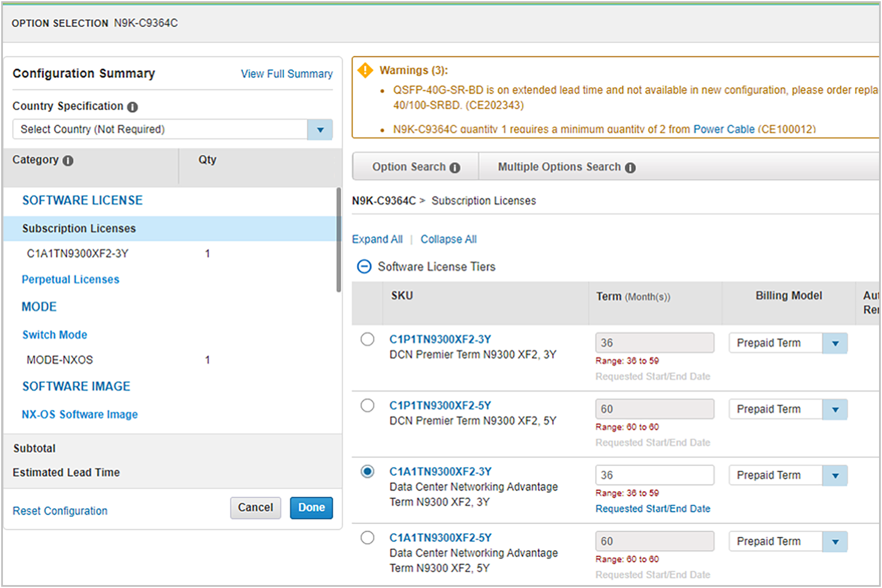Click the Category info icon
Viewport: 882px width, 588px height.
(x=68, y=161)
